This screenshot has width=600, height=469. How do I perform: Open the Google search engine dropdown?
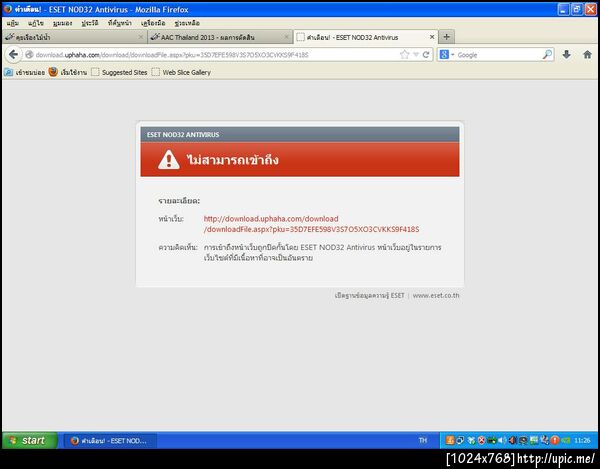[x=447, y=55]
